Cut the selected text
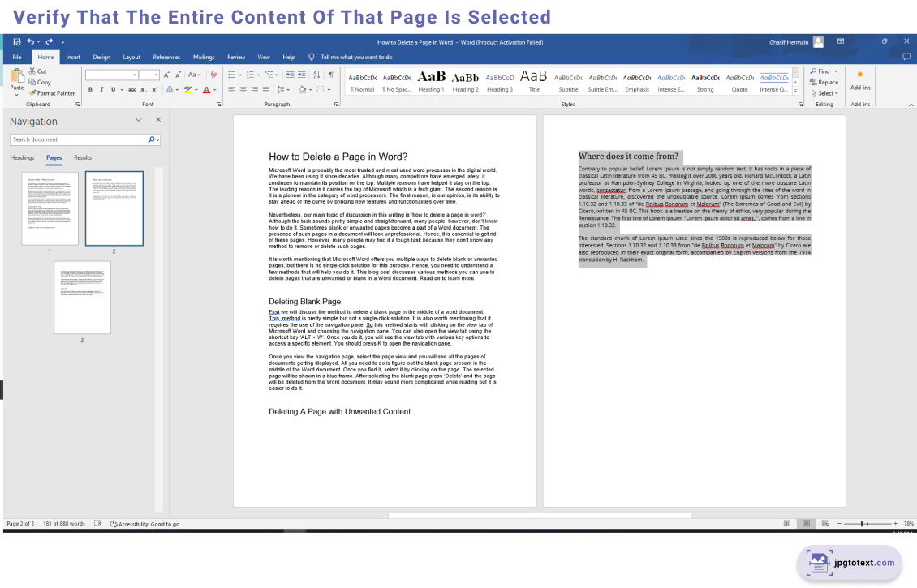The image size is (917, 588). pos(38,71)
